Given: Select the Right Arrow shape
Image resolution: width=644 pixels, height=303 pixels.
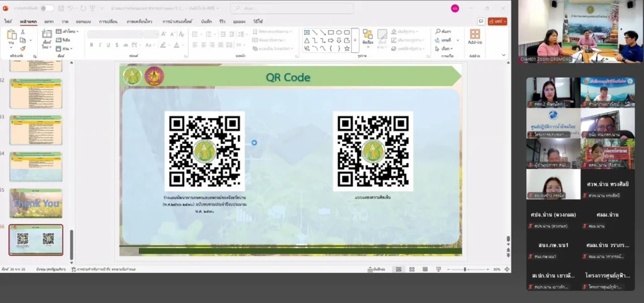Looking at the screenshot, I should tap(331, 40).
